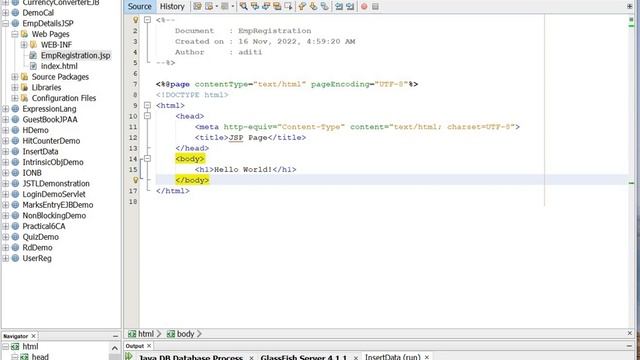Go to Previous Bookmark up-arrow icon
The width and height of the screenshot is (640, 360).
(302, 7)
